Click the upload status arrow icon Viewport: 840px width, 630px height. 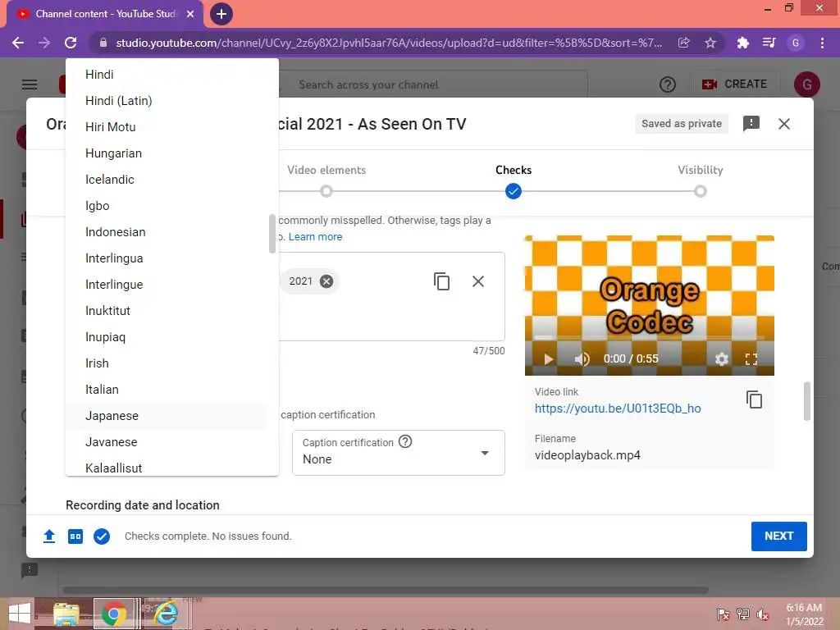point(49,536)
